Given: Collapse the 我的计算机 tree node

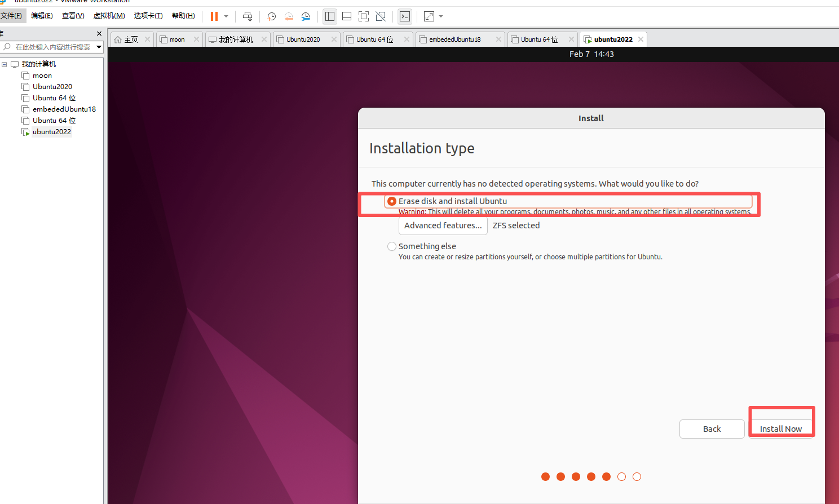Looking at the screenshot, I should (x=5, y=64).
